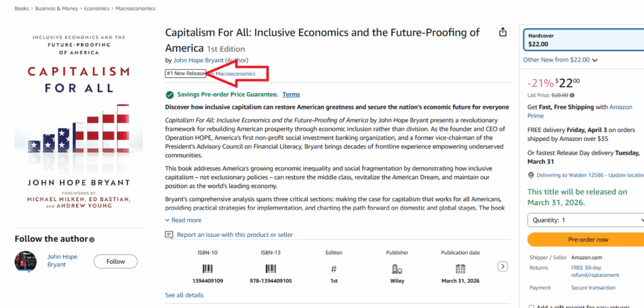
Task: Select the Hardcover $22.00 format option
Action: click(x=583, y=40)
